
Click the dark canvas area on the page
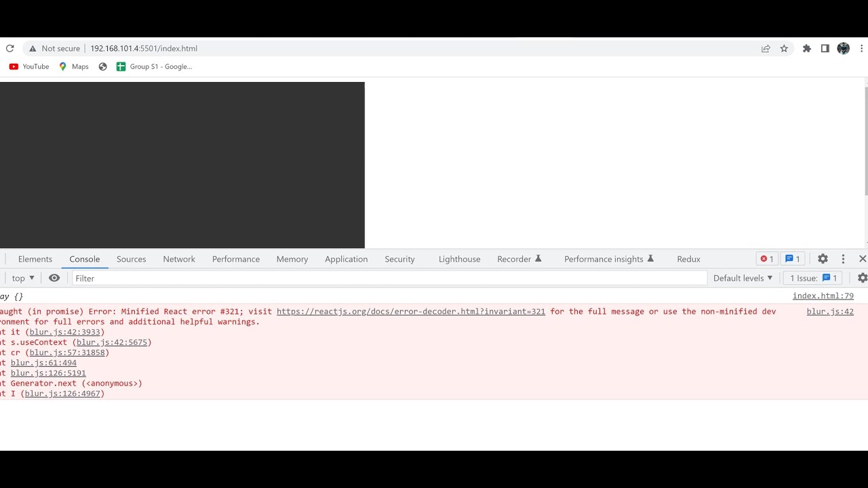pyautogui.click(x=182, y=165)
